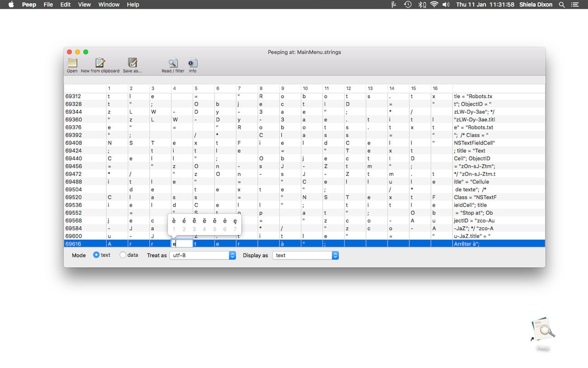Click the volume icon in the menu bar
This screenshot has width=588, height=368.
pos(446,5)
